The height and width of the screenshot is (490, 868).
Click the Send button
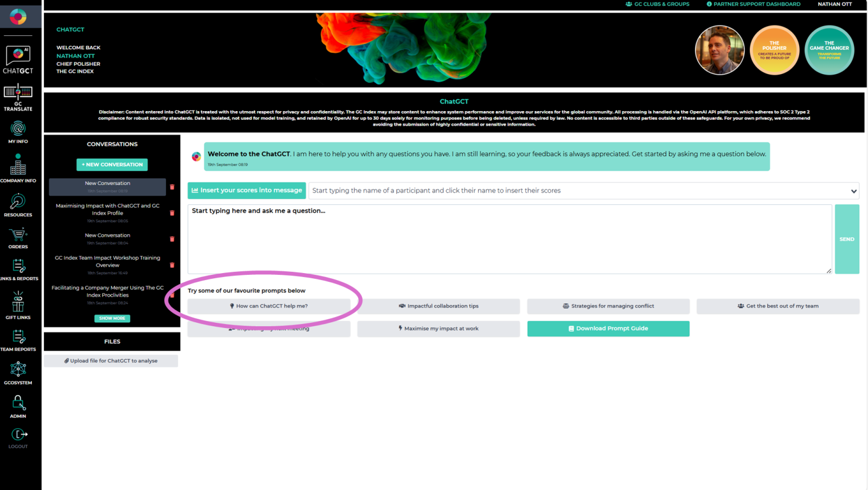pos(847,239)
